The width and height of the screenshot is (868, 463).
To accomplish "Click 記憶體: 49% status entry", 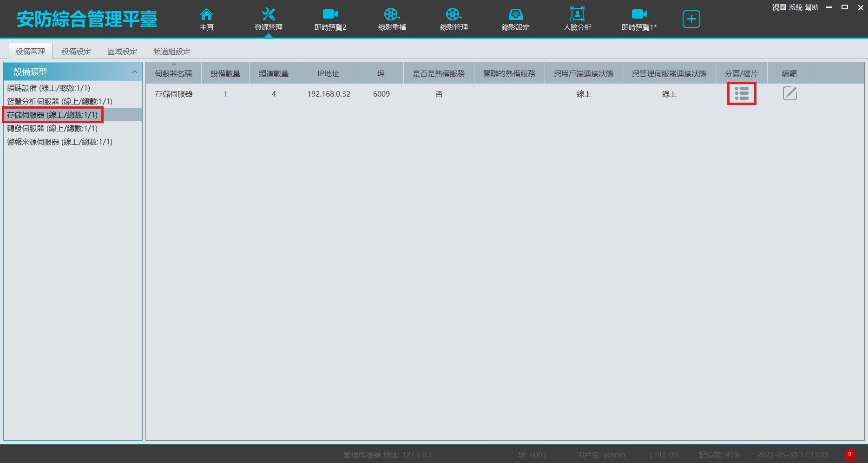I will (x=719, y=455).
